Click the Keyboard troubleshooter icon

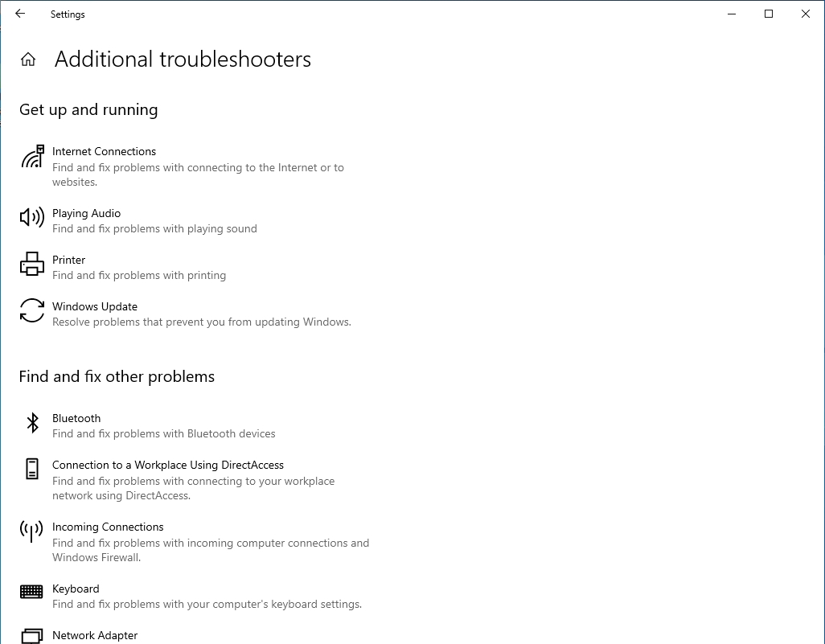point(31,593)
